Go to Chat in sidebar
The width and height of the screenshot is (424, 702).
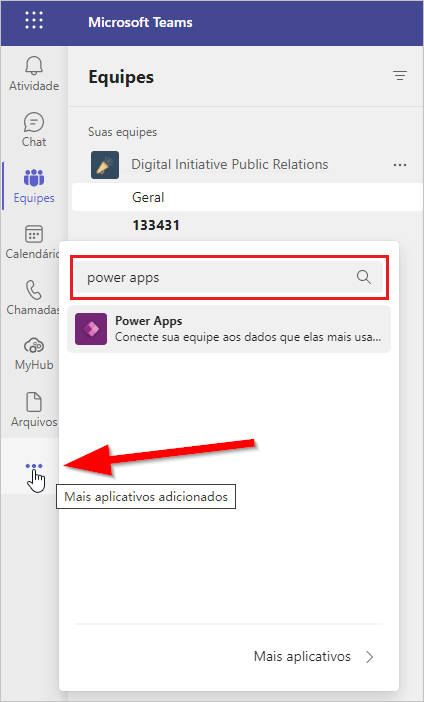coord(34,130)
